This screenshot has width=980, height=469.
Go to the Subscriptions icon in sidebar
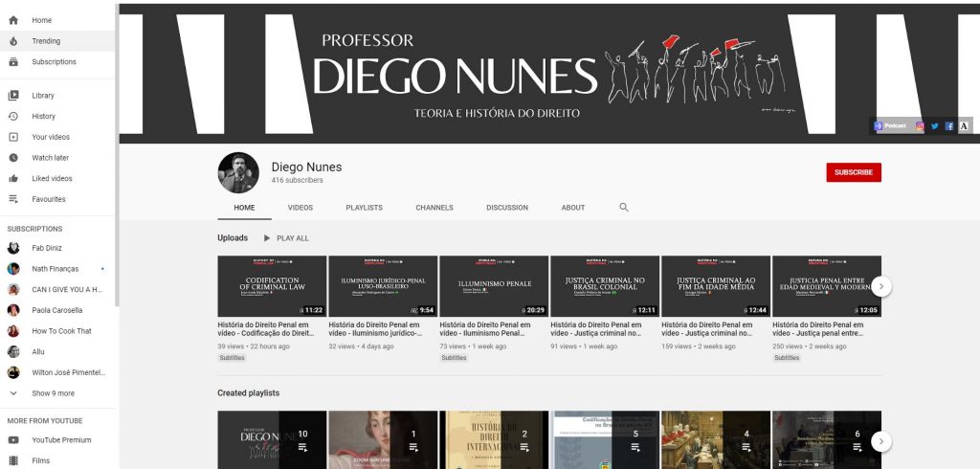click(13, 62)
